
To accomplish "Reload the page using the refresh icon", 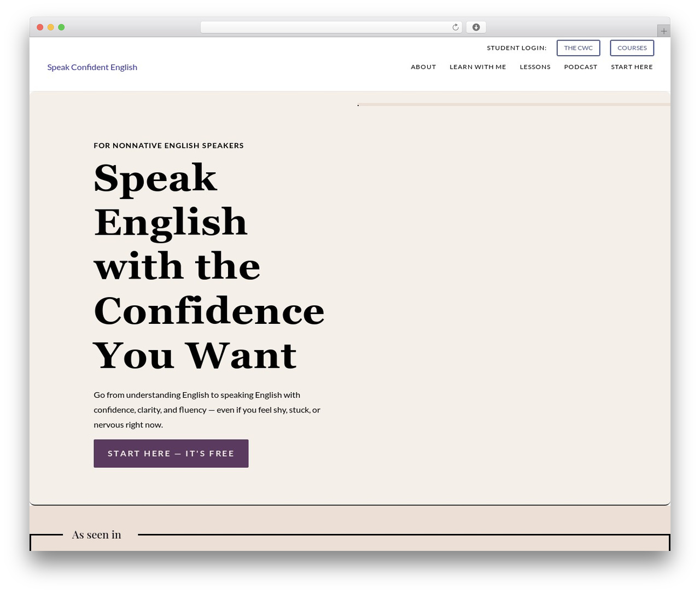I will 455,27.
